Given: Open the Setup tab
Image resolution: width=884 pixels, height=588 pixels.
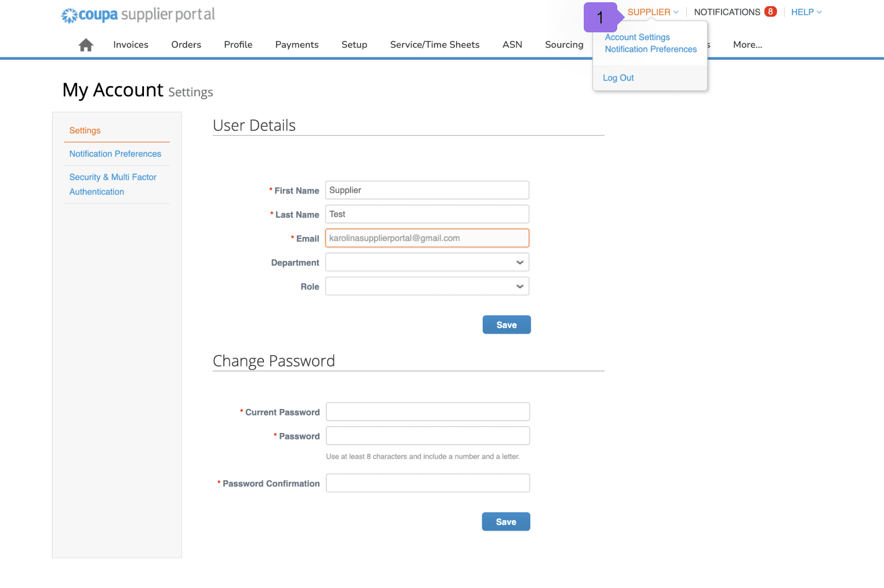Looking at the screenshot, I should tap(354, 45).
